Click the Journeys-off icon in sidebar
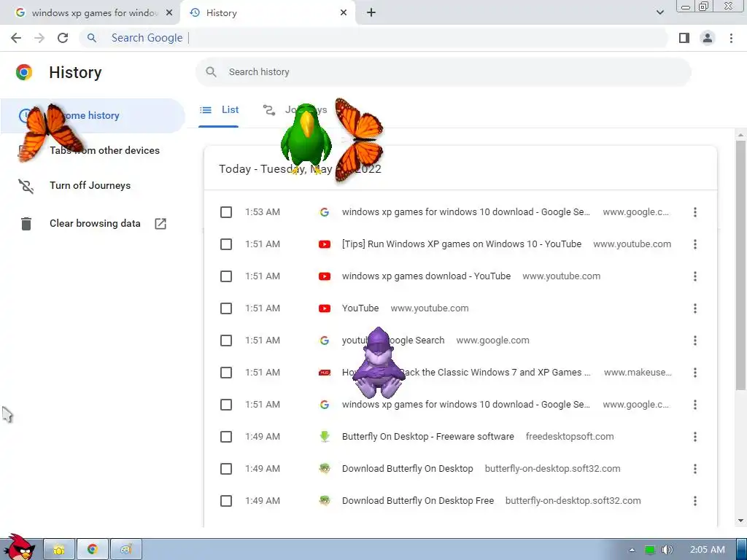Image resolution: width=747 pixels, height=560 pixels. (x=26, y=186)
